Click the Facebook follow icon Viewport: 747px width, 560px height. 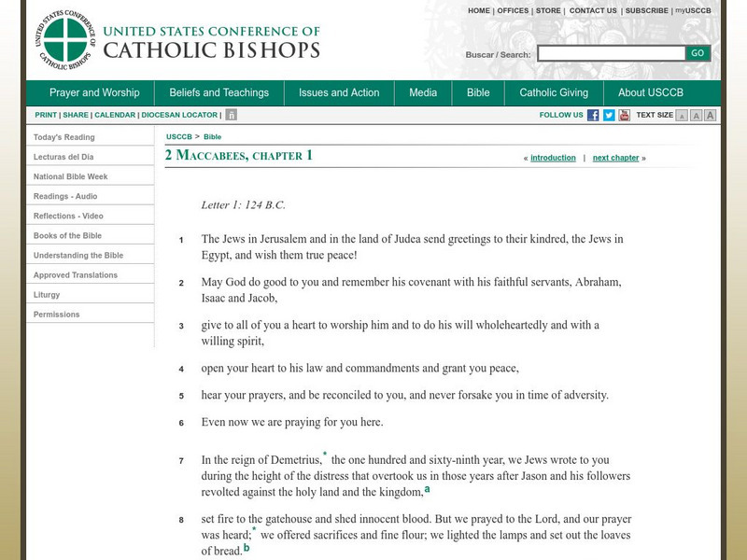[x=594, y=116]
